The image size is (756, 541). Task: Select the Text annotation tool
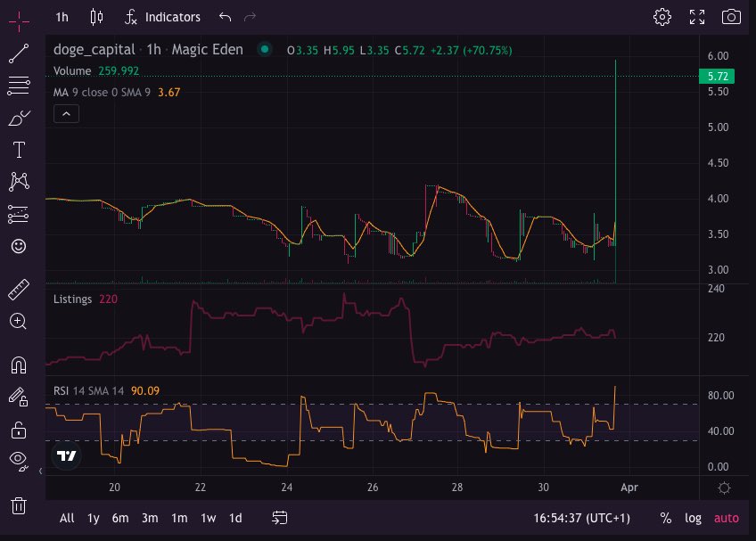[x=19, y=150]
